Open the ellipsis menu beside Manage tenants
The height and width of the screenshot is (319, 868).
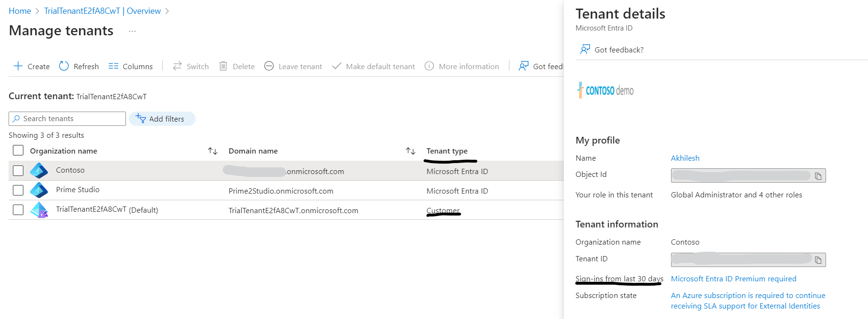132,31
